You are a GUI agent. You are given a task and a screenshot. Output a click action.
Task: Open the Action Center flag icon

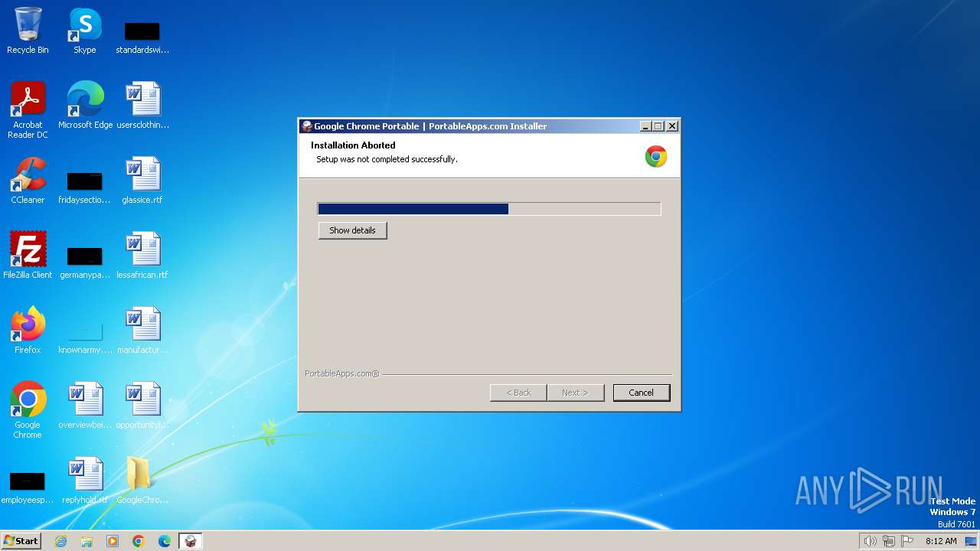[907, 541]
